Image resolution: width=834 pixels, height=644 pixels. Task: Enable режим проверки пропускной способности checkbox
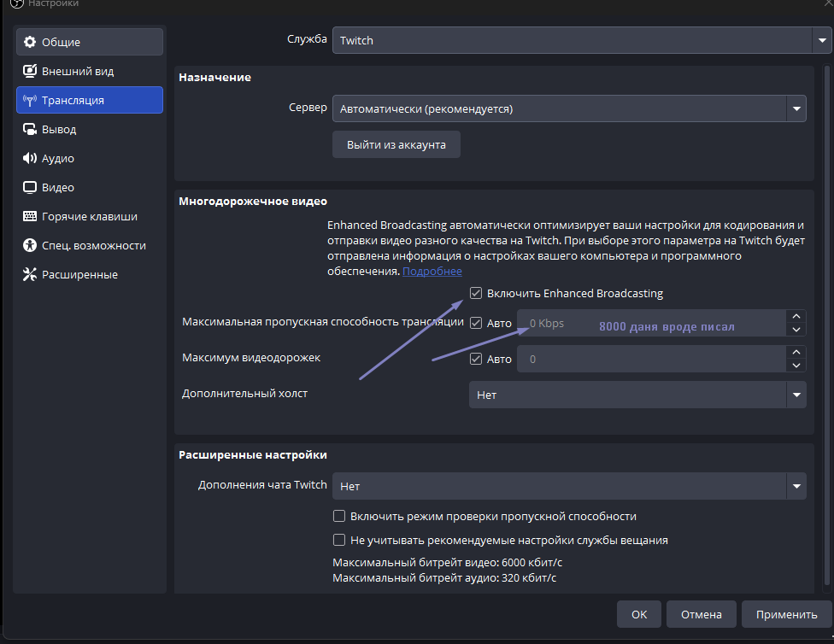point(339,517)
